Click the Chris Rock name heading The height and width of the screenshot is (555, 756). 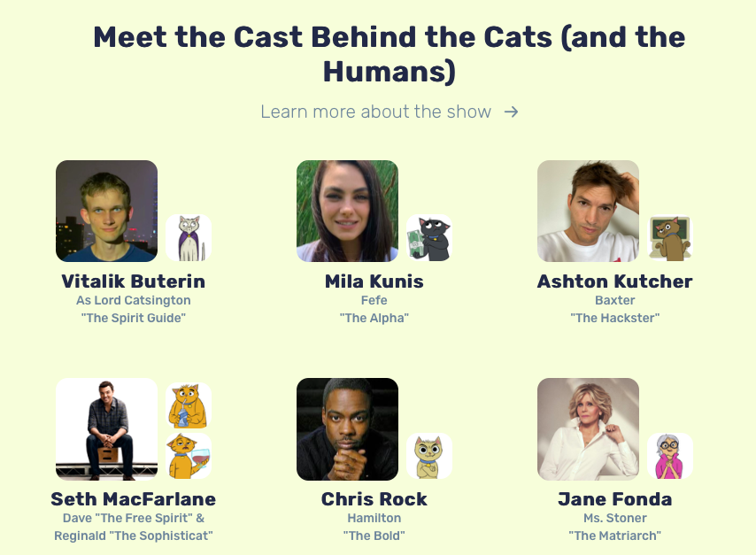[374, 499]
